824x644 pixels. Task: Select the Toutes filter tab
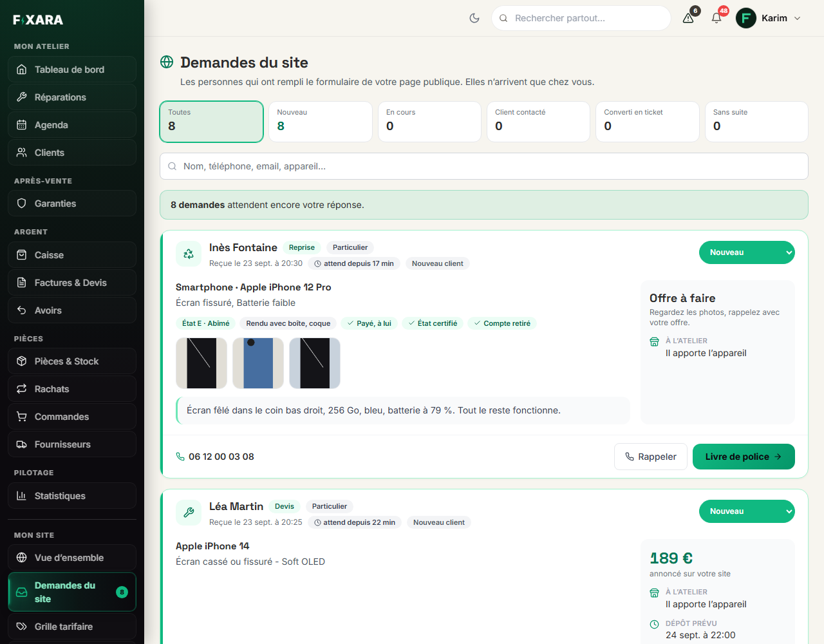coord(212,122)
